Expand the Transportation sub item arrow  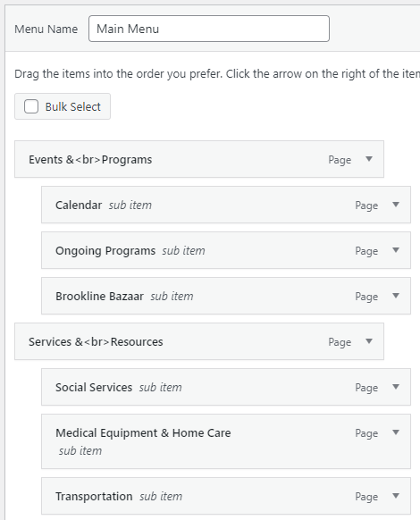396,496
